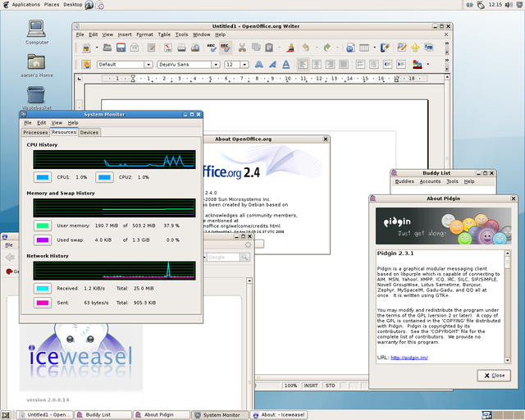Open http://pidgin.im/ link
The height and width of the screenshot is (420, 525).
[x=409, y=358]
